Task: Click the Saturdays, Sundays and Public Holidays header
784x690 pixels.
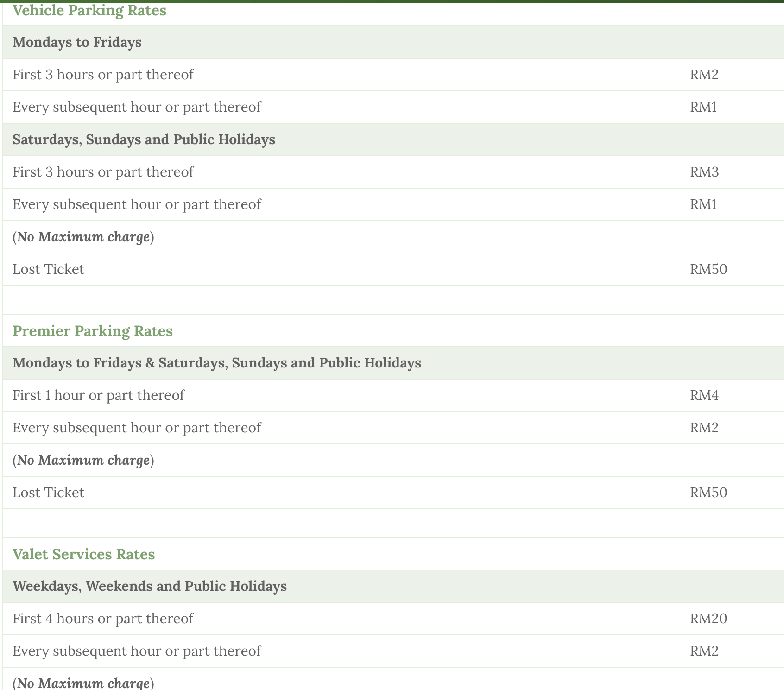Action: pos(144,139)
